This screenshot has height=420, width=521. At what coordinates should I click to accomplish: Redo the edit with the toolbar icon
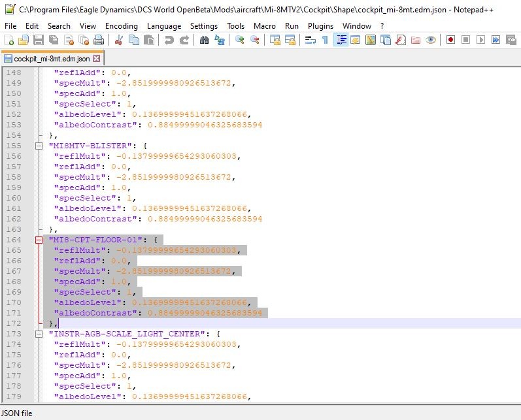coord(184,40)
